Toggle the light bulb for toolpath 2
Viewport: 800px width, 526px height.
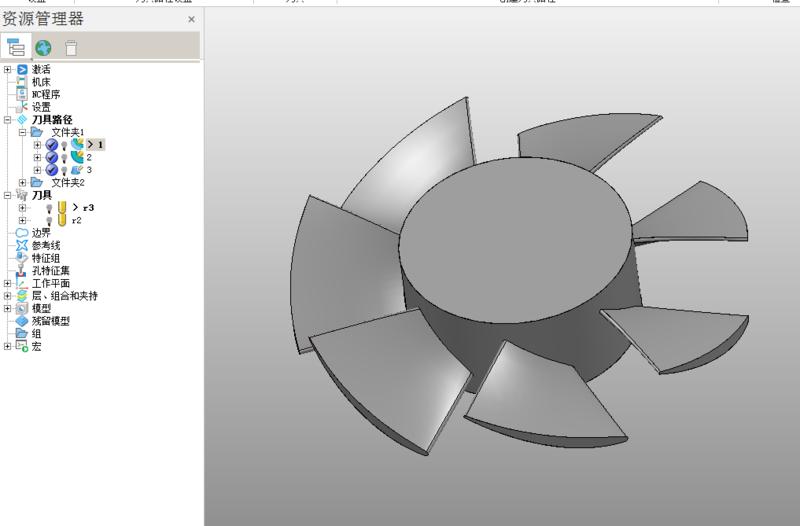coord(64,158)
